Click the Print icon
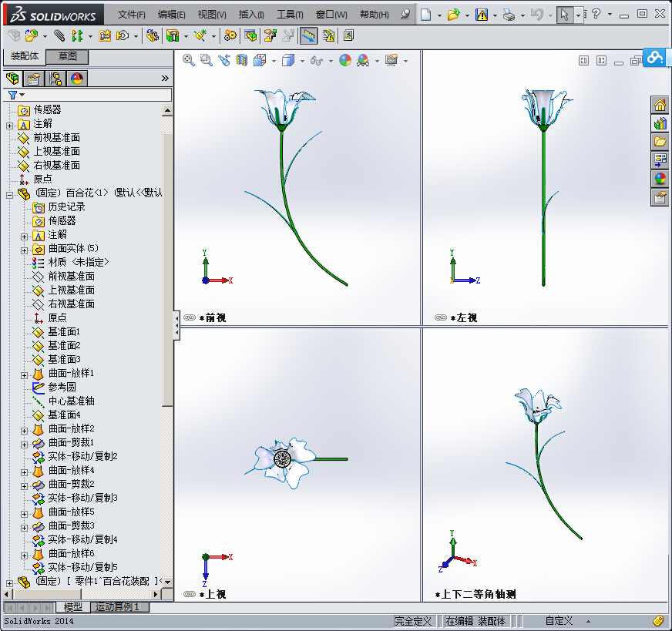The width and height of the screenshot is (672, 631). [509, 15]
